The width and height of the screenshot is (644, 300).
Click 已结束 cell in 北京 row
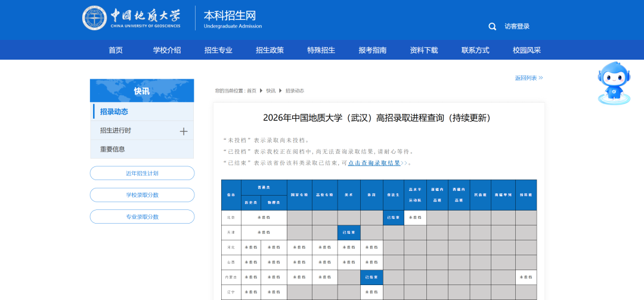click(x=394, y=218)
